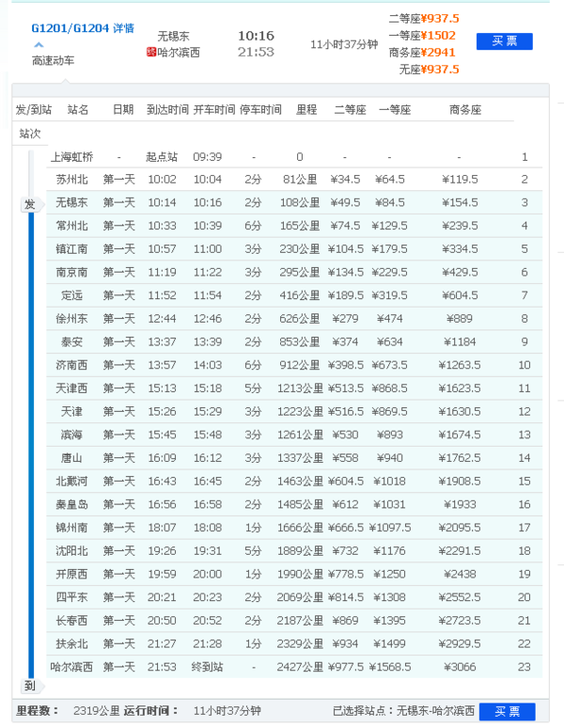Select the 南京南 station name
Screen dimensions: 564x728
[71, 272]
